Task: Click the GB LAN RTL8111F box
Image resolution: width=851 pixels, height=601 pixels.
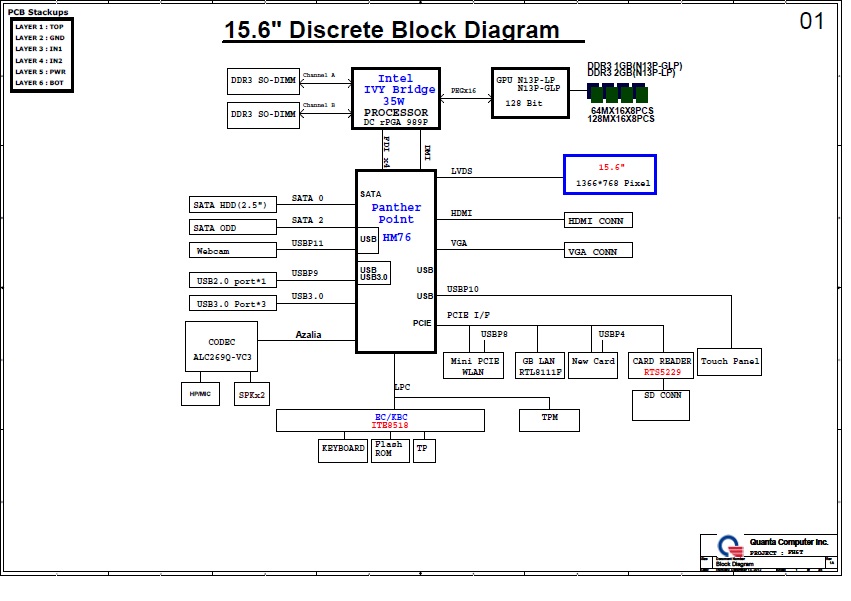Action: pos(540,365)
